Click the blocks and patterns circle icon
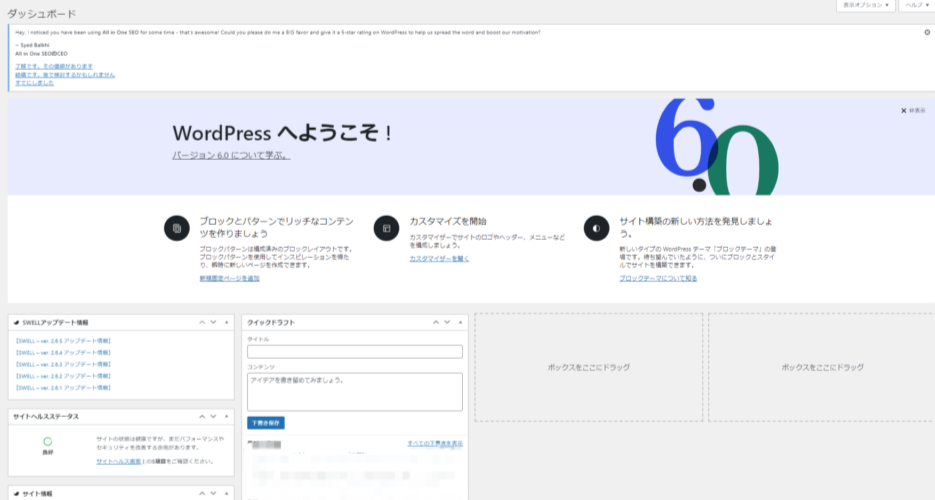The width and height of the screenshot is (935, 500). click(x=177, y=228)
